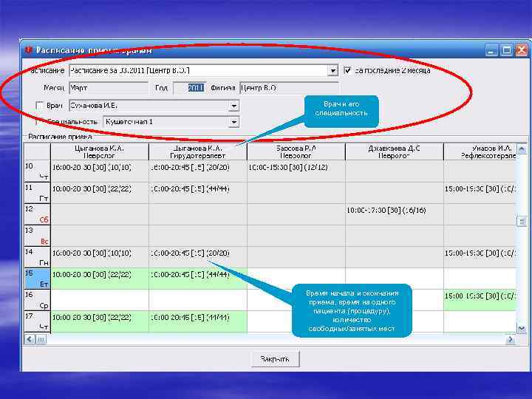The image size is (532, 399).
Task: Click the horizontal scroll right arrow
Action: click(x=511, y=339)
